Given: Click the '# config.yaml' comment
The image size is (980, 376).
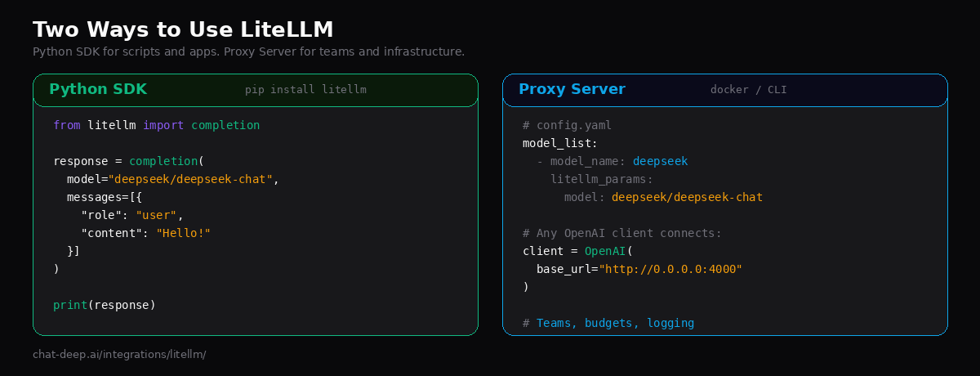Looking at the screenshot, I should point(567,125).
